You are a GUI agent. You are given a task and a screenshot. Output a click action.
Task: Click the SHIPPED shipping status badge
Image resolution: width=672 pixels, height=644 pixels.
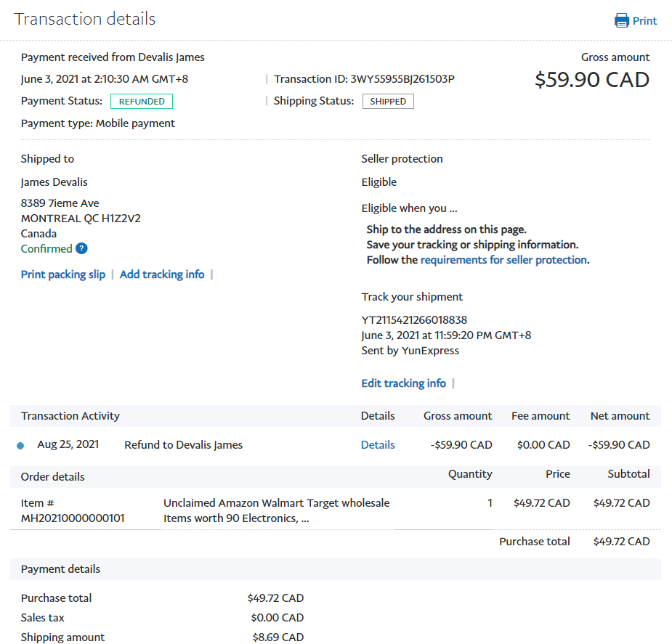coord(388,102)
